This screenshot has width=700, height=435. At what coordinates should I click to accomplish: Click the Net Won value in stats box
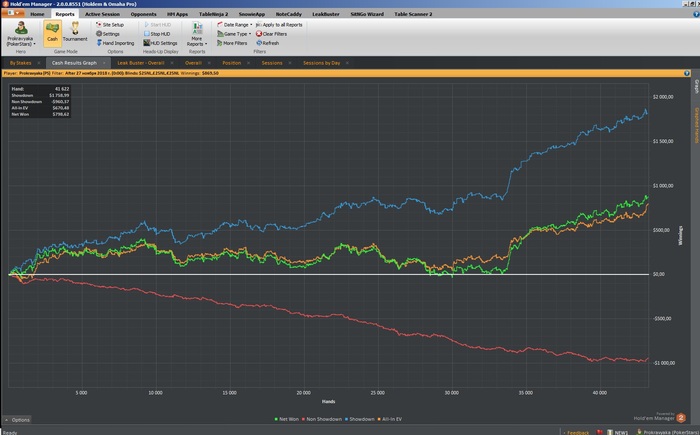point(60,114)
